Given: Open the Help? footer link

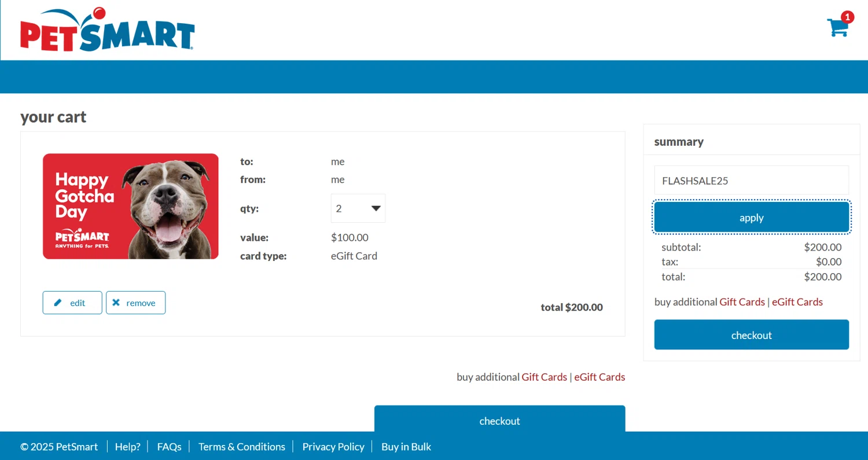Looking at the screenshot, I should coord(128,447).
